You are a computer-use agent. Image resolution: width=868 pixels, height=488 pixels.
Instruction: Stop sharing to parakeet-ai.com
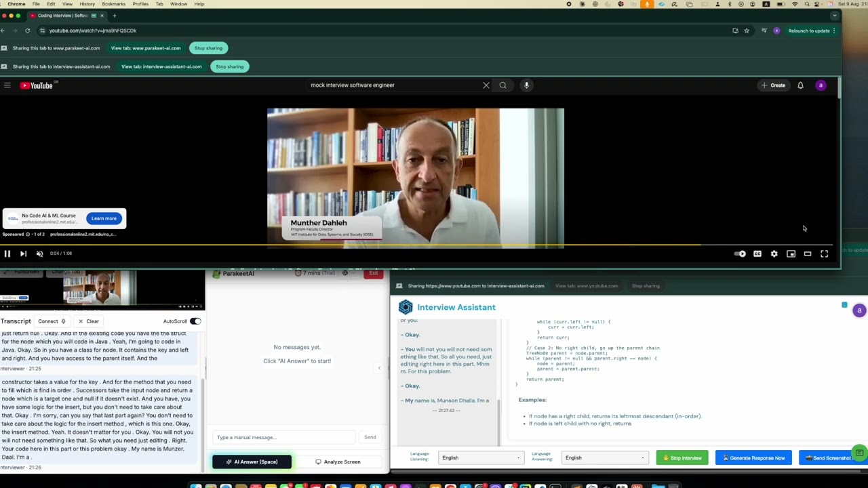click(208, 48)
